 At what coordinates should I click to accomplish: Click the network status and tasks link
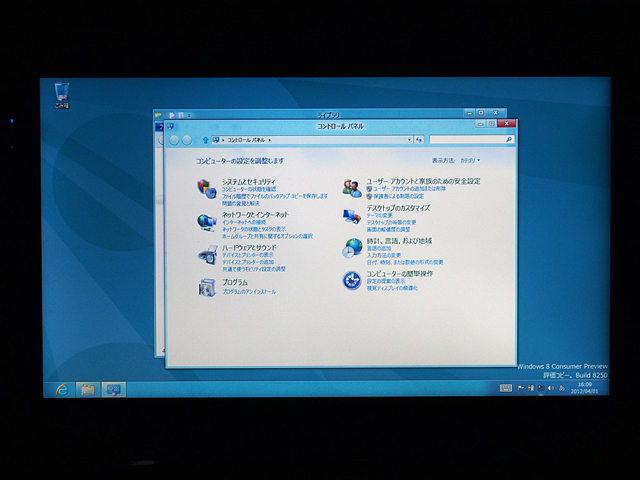pyautogui.click(x=254, y=229)
